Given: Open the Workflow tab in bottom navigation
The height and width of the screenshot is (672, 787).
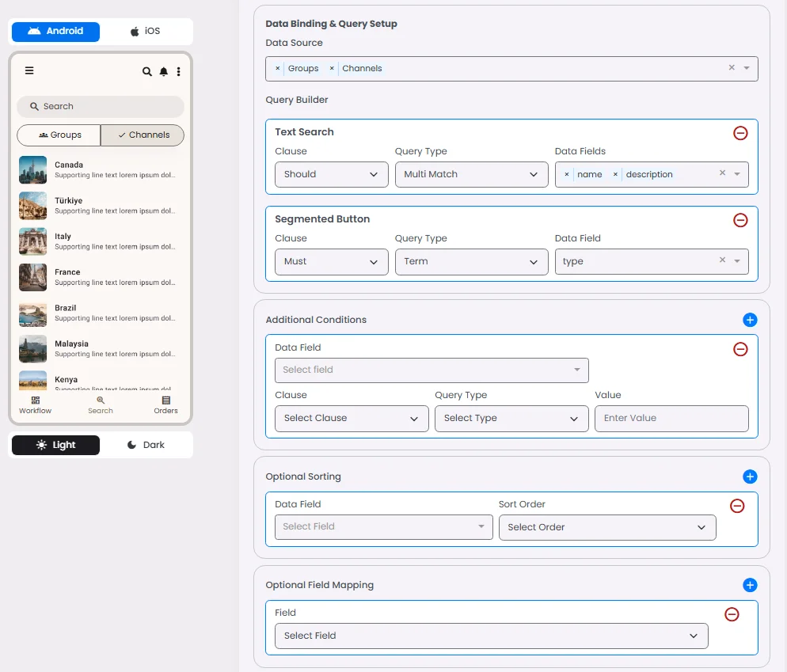Looking at the screenshot, I should pyautogui.click(x=36, y=404).
